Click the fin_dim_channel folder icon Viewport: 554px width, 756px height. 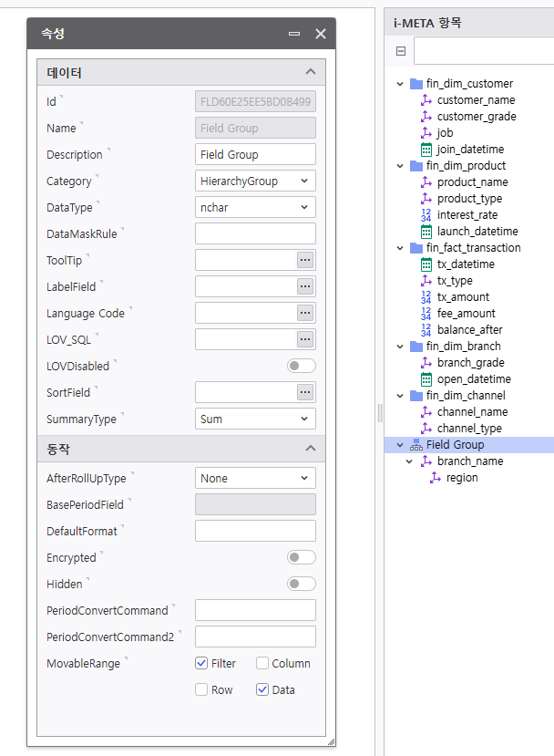(x=416, y=396)
